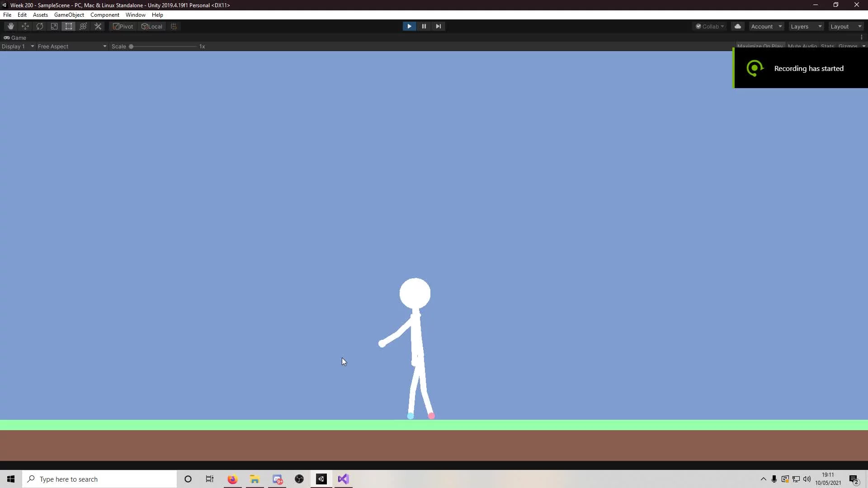Stop play mode with Play button

pyautogui.click(x=409, y=26)
